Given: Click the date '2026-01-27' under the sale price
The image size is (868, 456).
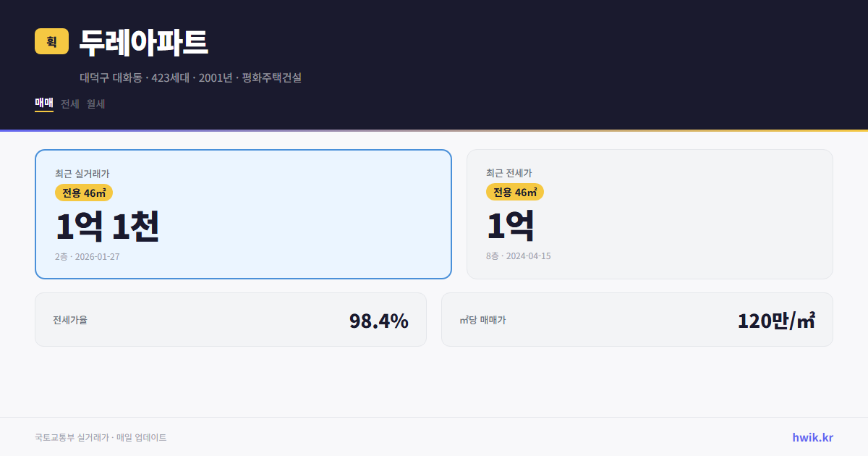Looking at the screenshot, I should (x=97, y=256).
